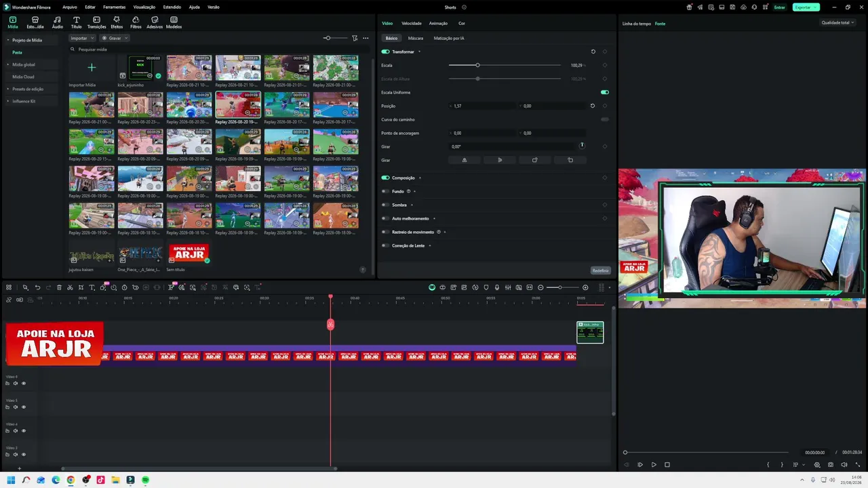Screen dimensions: 868x488
Task: Click the Redefinir button
Action: point(600,270)
